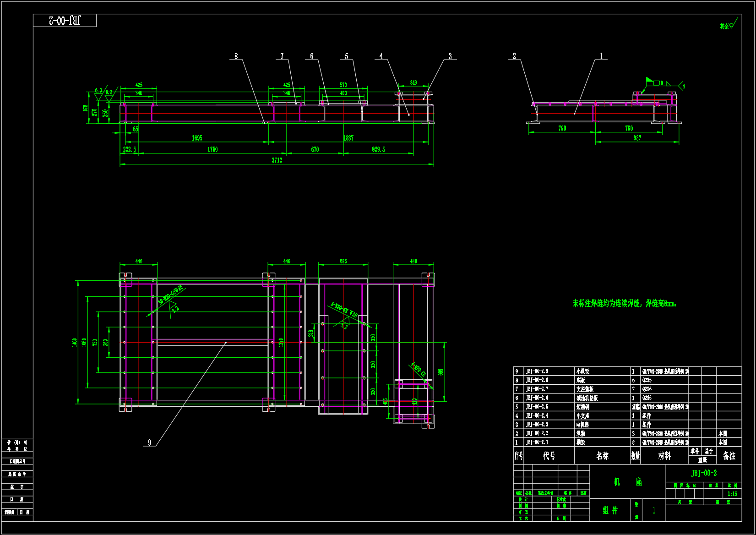
Task: Select the 1460 vertical dimension in plan view
Action: pyautogui.click(x=75, y=342)
